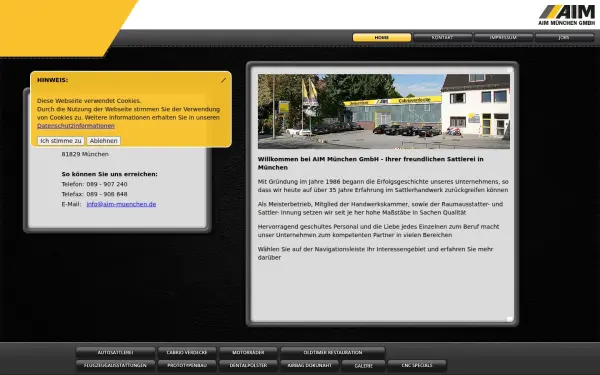600x375 pixels.
Task: Click the 'Willkommen bei AIM München GmbH' heading
Action: click(x=370, y=163)
